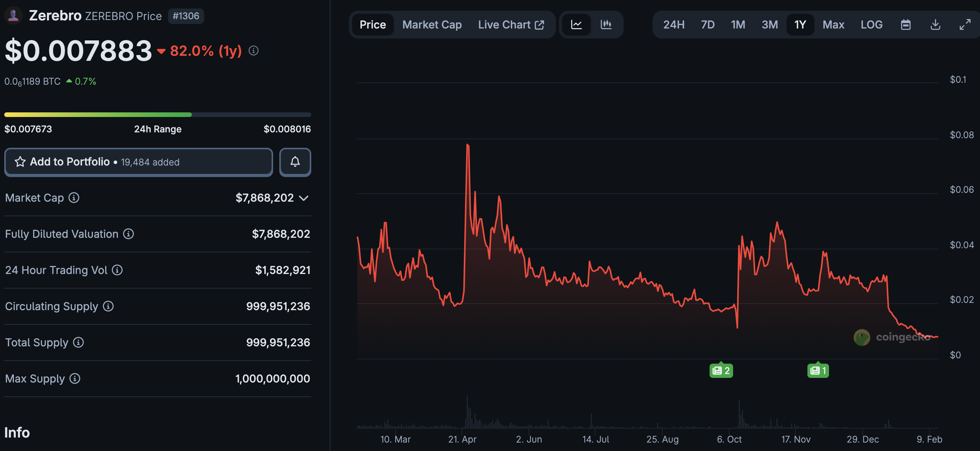Click the star Add to Portfolio button
This screenshot has width=980, height=451.
click(x=139, y=162)
